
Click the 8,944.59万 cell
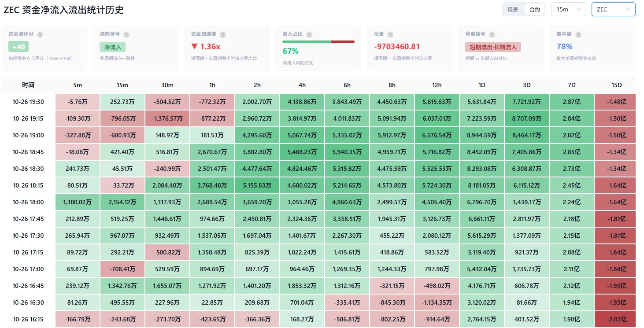[x=482, y=135]
